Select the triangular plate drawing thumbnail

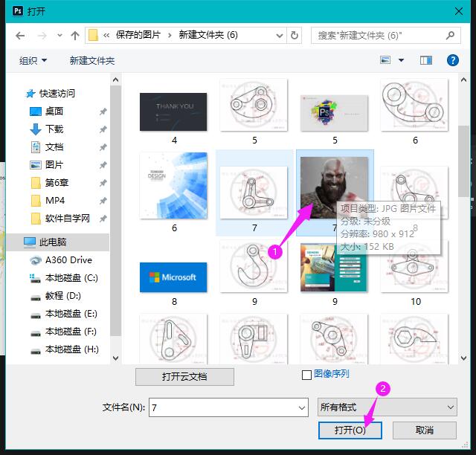173,339
